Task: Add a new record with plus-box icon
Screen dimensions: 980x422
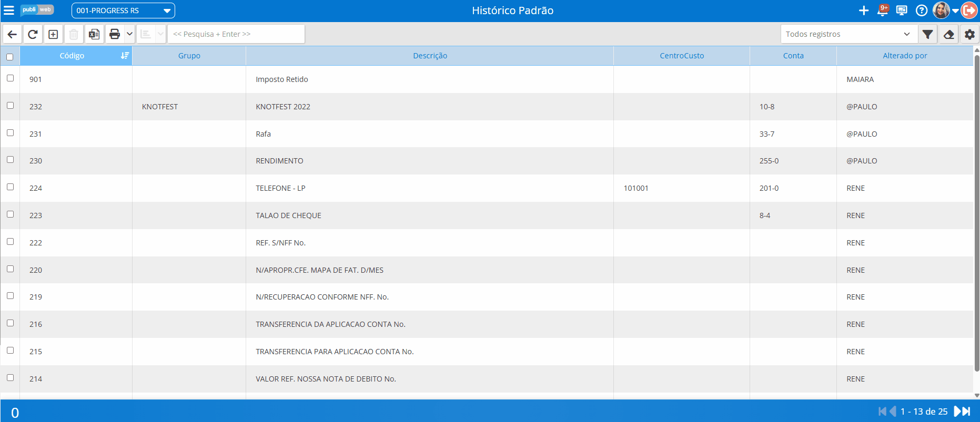Action: [x=53, y=34]
